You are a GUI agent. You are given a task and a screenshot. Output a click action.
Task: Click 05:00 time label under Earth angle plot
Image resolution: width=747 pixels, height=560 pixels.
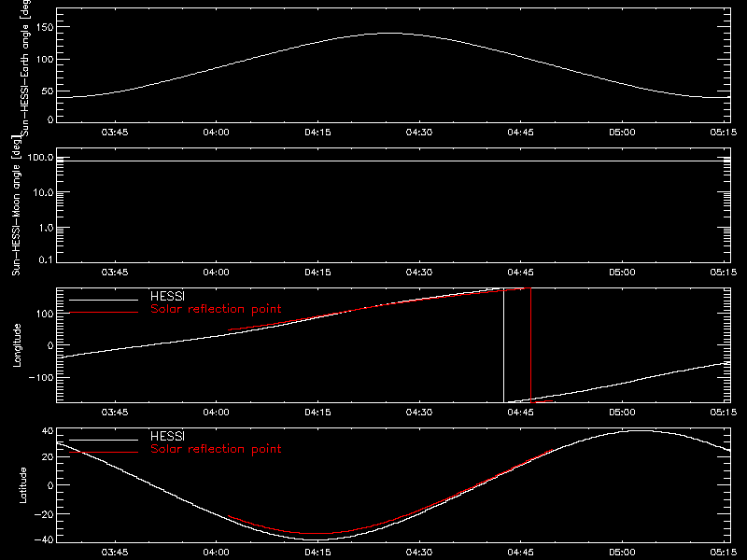(x=622, y=133)
